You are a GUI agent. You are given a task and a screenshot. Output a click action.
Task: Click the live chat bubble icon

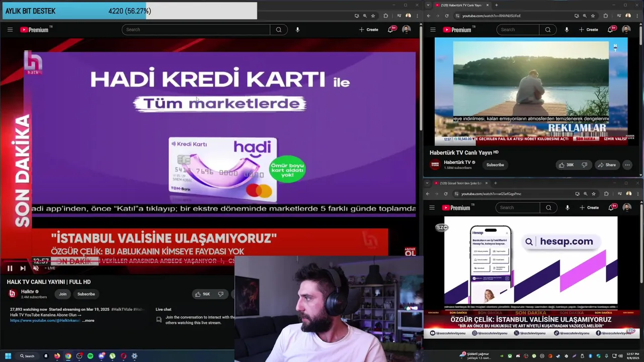pos(159,319)
